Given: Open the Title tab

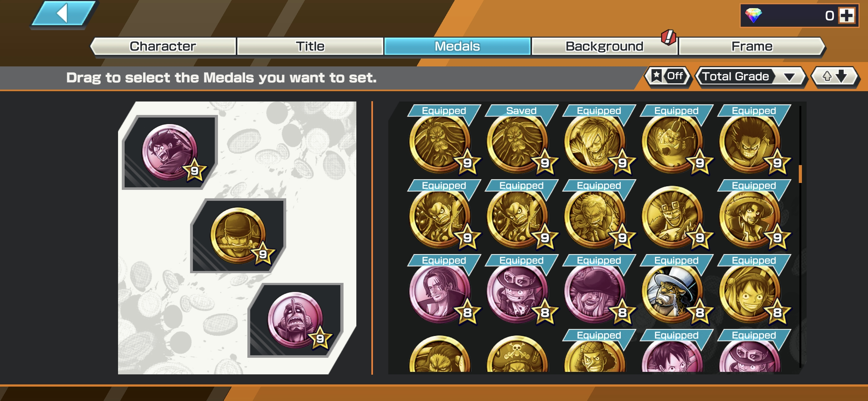Looking at the screenshot, I should tap(310, 46).
